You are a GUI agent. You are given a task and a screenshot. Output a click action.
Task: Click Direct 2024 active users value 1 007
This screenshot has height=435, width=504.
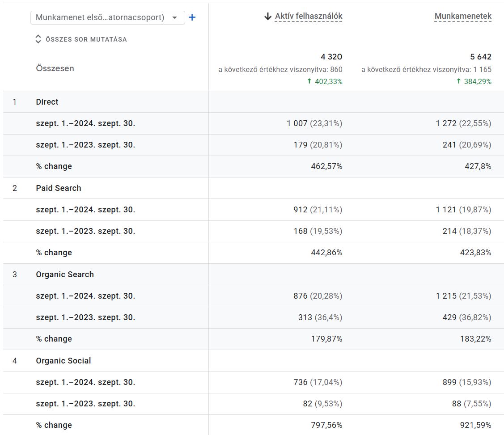[x=297, y=123]
